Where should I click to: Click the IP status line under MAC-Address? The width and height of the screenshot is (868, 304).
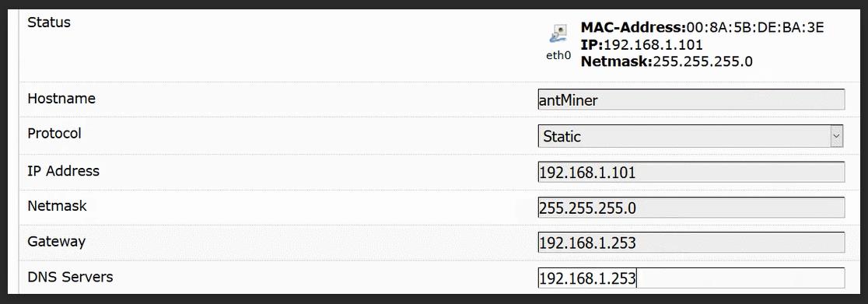[642, 44]
